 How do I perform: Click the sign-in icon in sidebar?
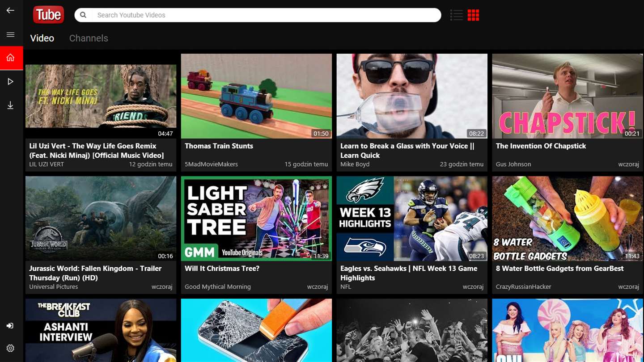click(x=10, y=326)
